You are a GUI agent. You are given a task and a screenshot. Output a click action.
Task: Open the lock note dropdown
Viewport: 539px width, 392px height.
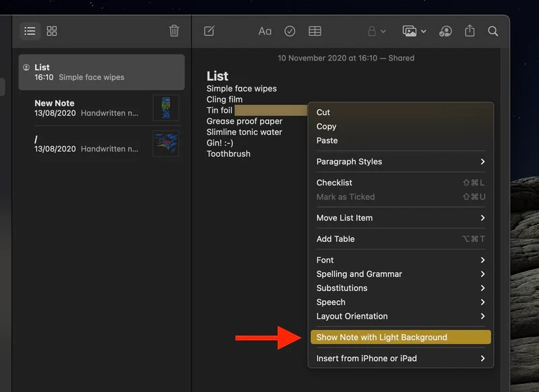coord(376,31)
